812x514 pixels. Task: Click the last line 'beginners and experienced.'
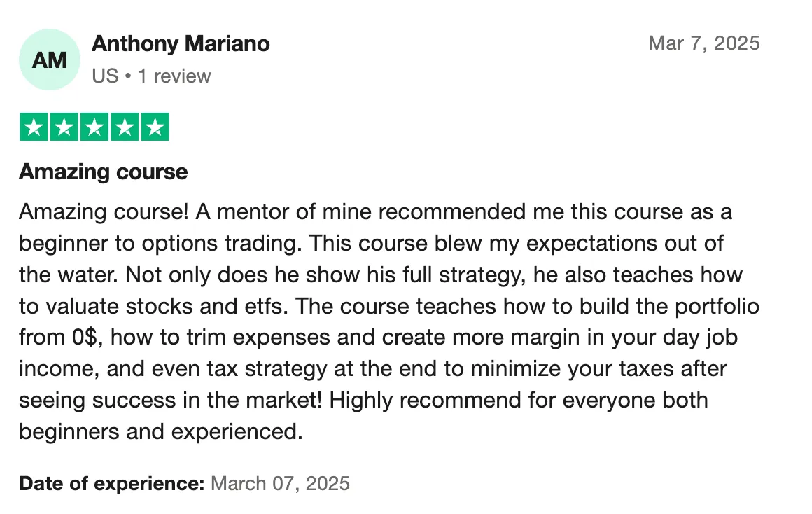161,431
